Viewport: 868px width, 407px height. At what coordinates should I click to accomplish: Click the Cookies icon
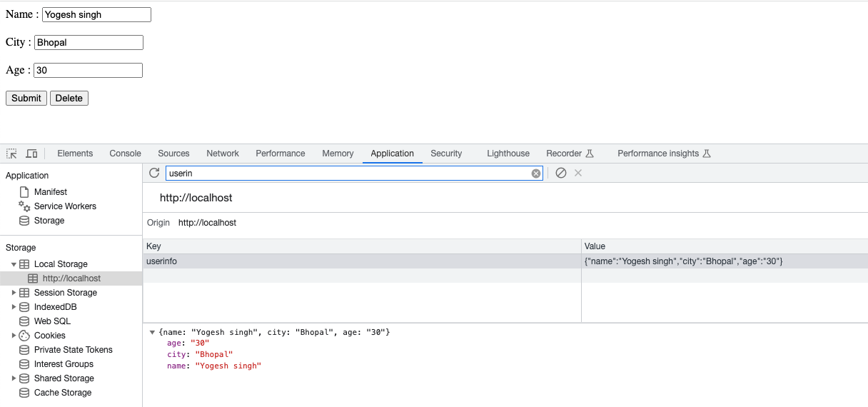pyautogui.click(x=24, y=336)
